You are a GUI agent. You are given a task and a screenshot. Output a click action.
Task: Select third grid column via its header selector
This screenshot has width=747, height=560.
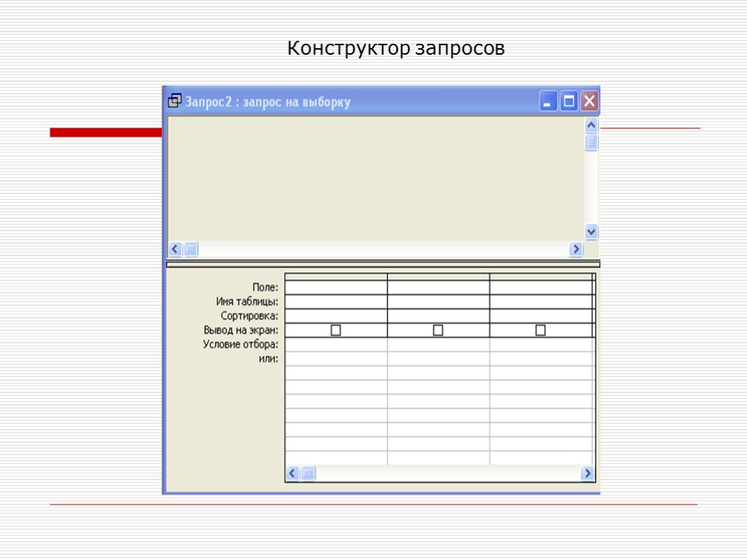[541, 276]
